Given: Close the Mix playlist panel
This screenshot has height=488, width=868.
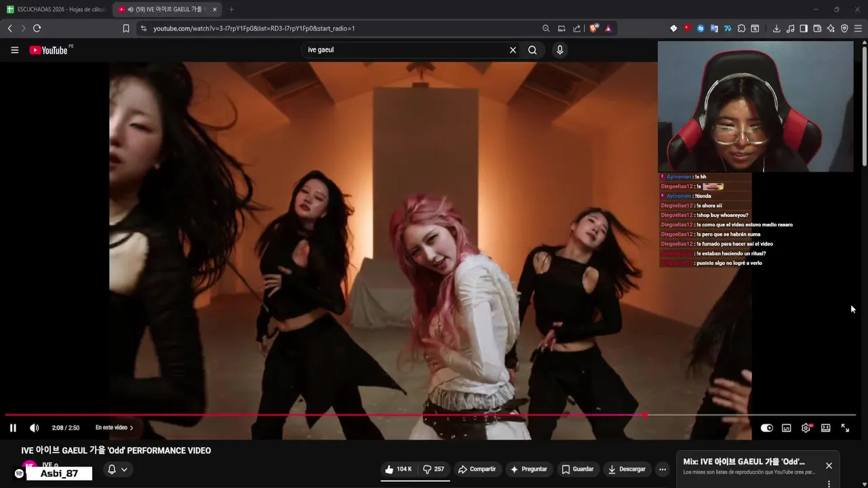Looking at the screenshot, I should click(829, 466).
